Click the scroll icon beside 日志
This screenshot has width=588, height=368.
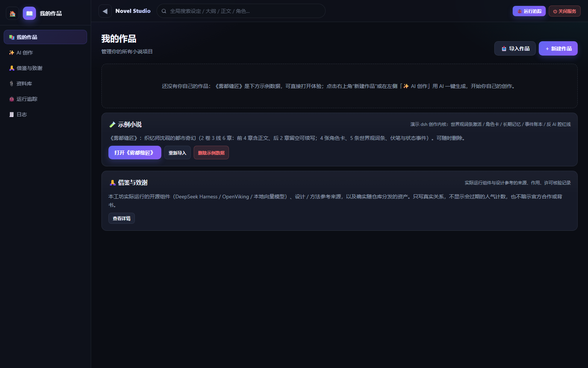pos(12,114)
